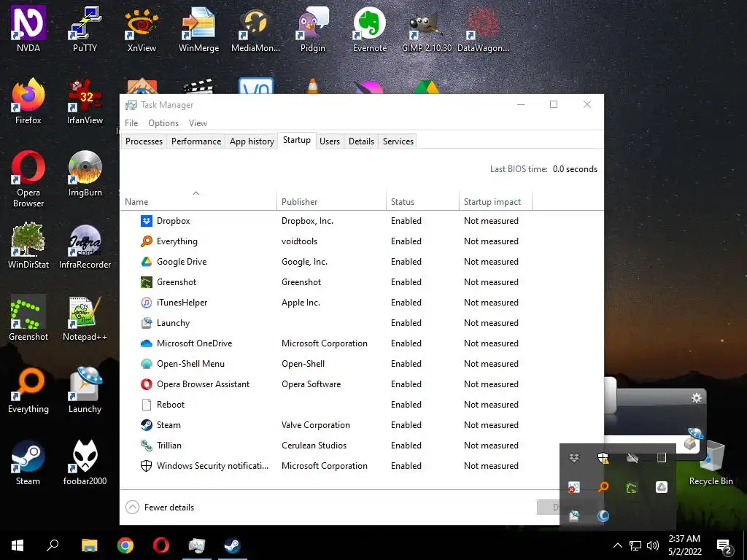The image size is (747, 560).
Task: Select the Pidgin desktop shortcut
Action: [x=312, y=29]
